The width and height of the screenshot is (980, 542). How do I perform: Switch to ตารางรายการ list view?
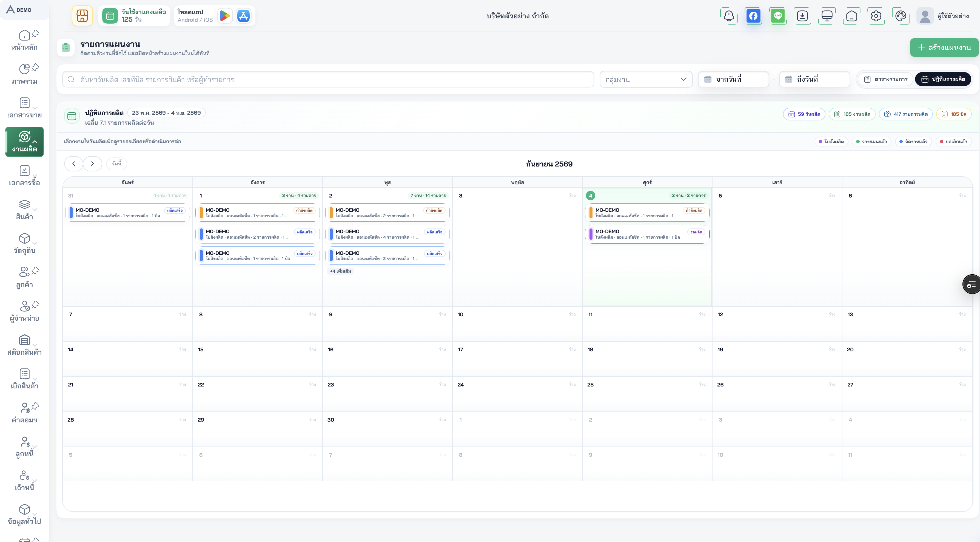click(x=886, y=79)
